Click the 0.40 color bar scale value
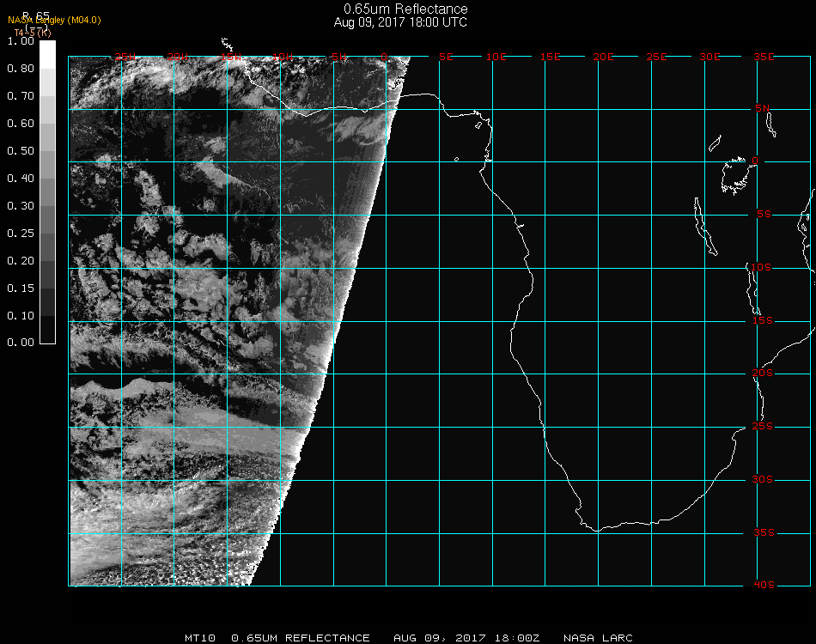This screenshot has width=816, height=644. click(21, 179)
